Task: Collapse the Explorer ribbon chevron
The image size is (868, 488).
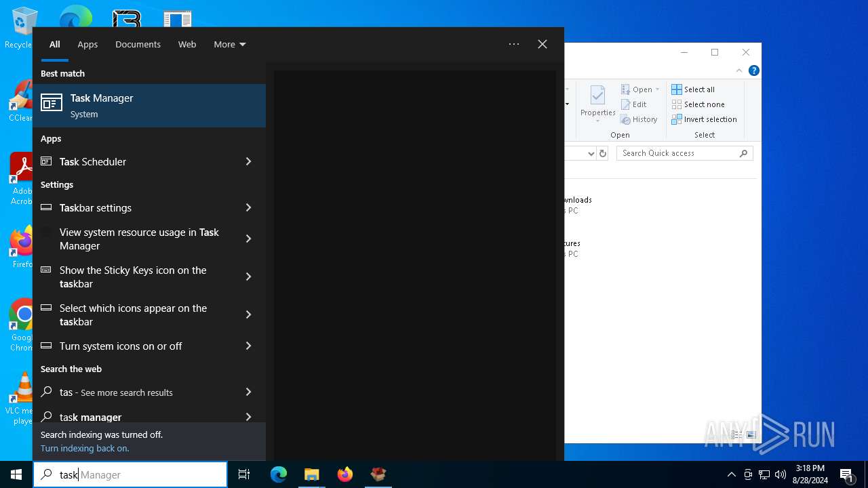Action: pyautogui.click(x=739, y=70)
